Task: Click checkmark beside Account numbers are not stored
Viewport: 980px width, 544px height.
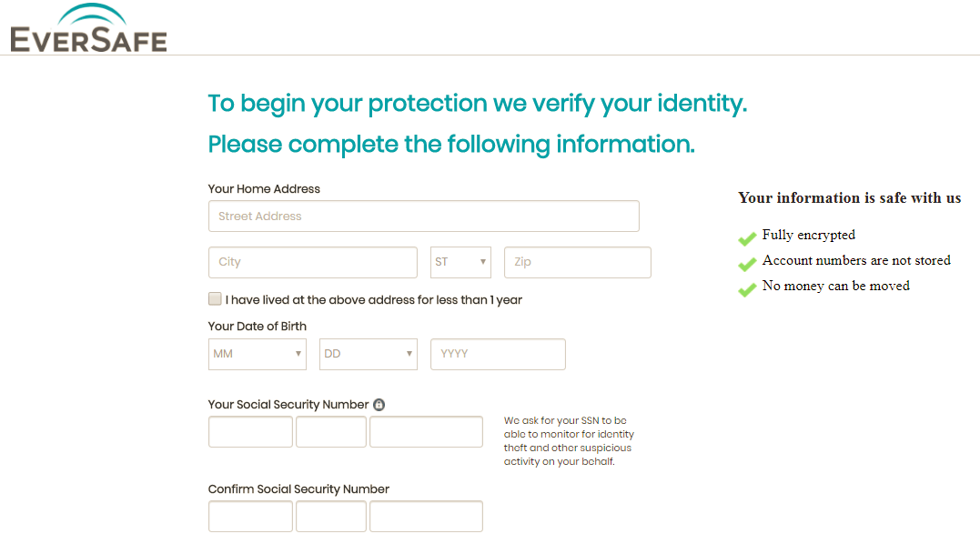Action: pos(747,264)
